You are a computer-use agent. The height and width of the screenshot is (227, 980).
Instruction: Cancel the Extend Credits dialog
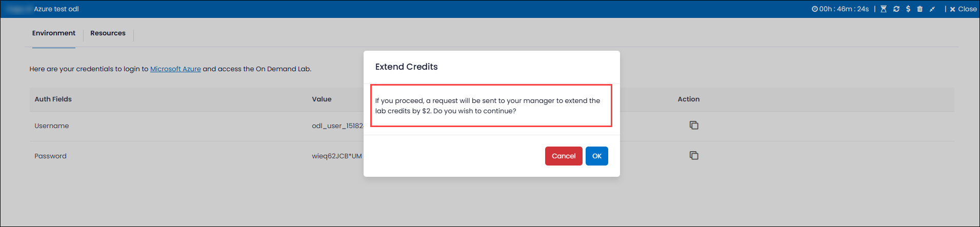coord(564,156)
